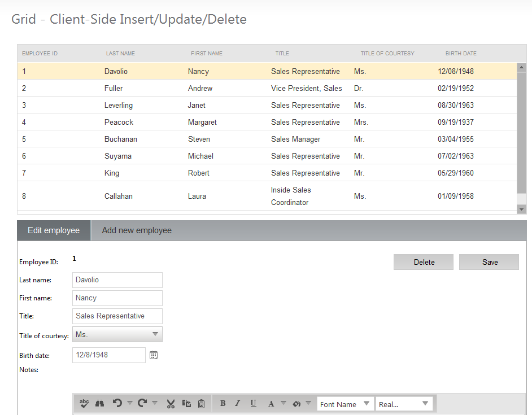
Task: Click the Copy icon in editor toolbar
Action: (x=186, y=404)
